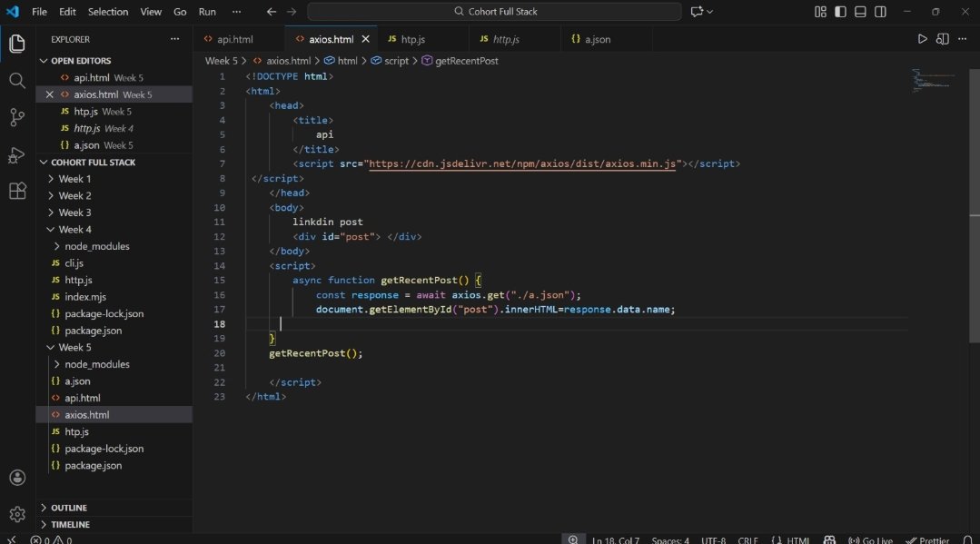Click the zoom icon in status bar
The image size is (980, 544).
click(x=573, y=539)
